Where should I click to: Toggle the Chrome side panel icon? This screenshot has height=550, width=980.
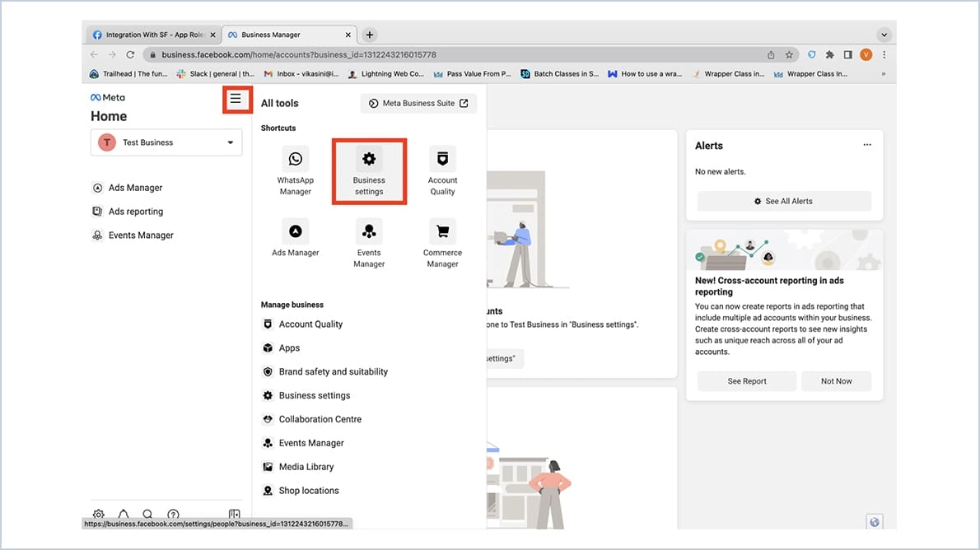point(848,55)
